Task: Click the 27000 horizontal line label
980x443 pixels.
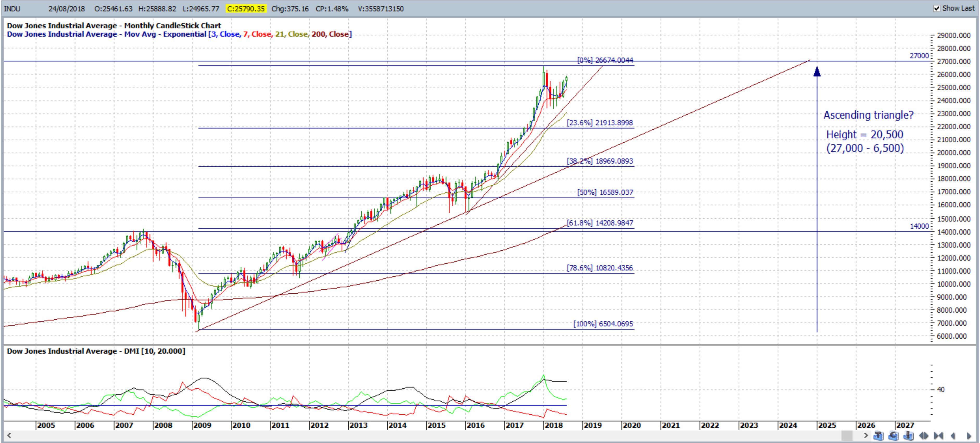Action: click(919, 55)
